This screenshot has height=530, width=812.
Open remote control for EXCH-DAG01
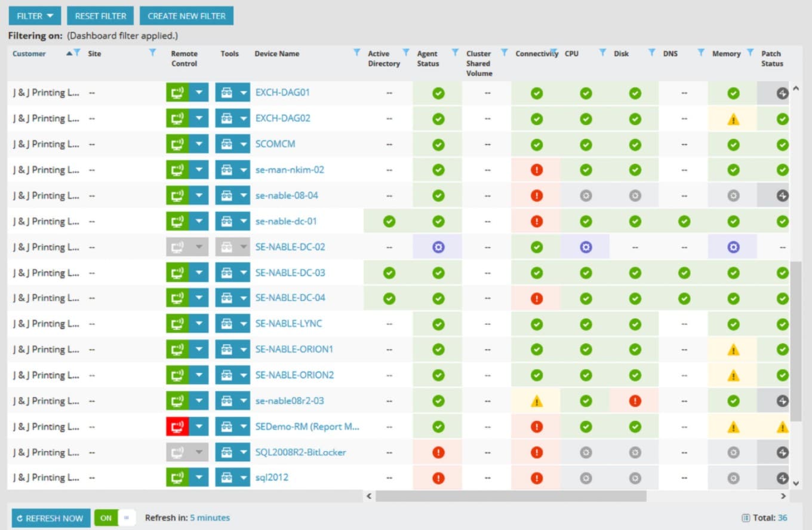coord(177,93)
